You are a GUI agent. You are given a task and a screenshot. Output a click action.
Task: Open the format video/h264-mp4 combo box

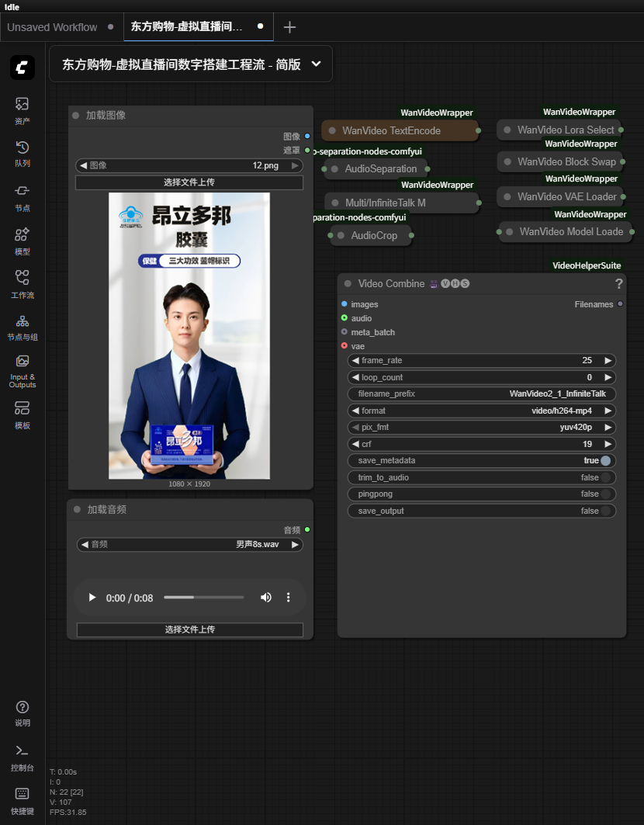(481, 411)
